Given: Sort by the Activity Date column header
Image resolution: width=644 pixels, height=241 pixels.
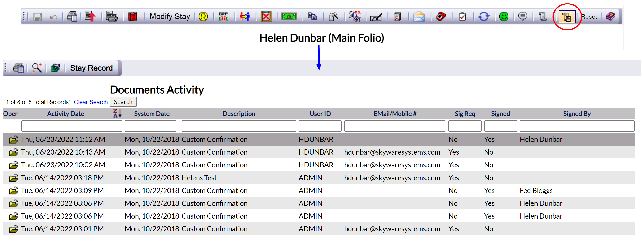Looking at the screenshot, I should tap(66, 114).
